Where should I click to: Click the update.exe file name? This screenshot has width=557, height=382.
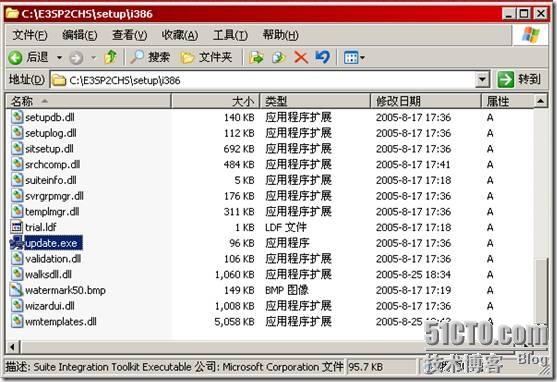51,243
